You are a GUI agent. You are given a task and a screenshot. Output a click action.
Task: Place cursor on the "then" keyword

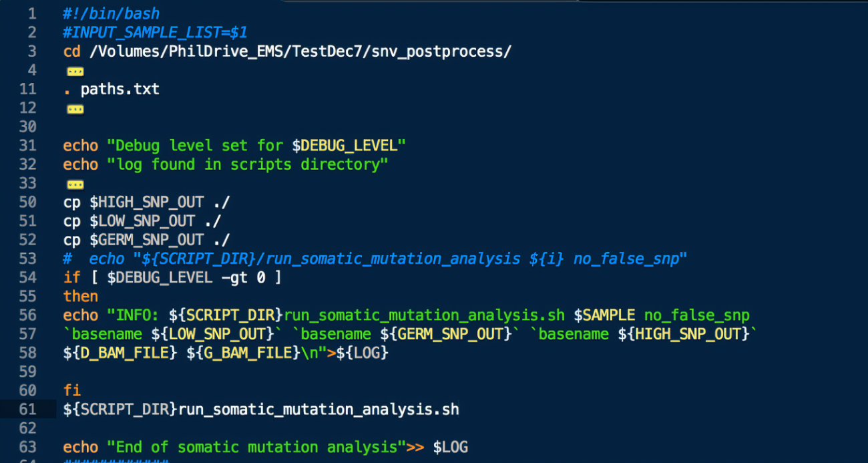tap(80, 296)
